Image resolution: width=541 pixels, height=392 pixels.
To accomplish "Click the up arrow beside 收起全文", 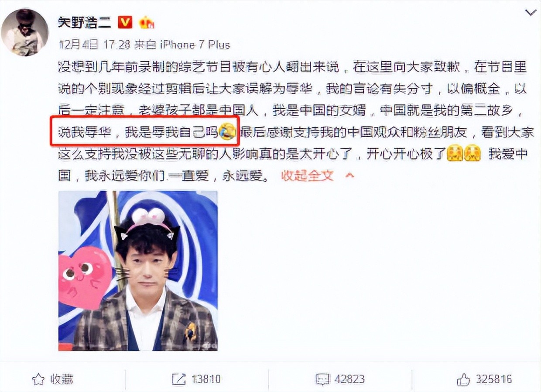I will [349, 176].
